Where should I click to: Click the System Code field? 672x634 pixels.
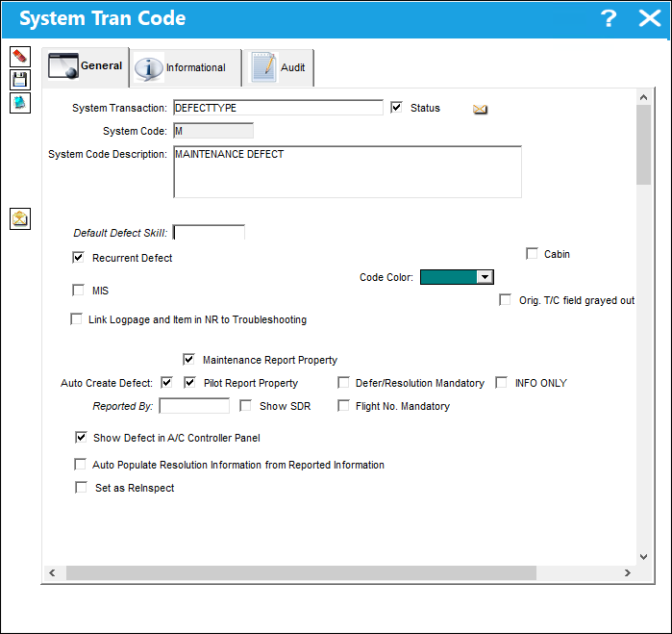(213, 131)
